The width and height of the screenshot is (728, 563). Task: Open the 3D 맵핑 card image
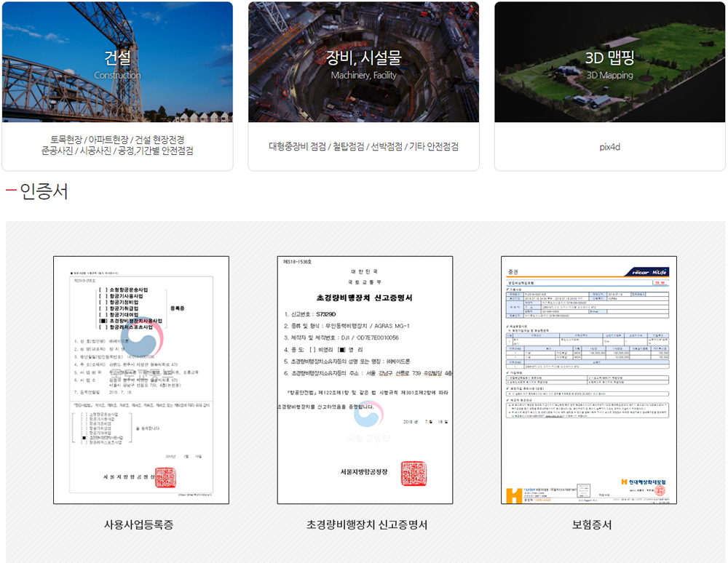point(609,62)
